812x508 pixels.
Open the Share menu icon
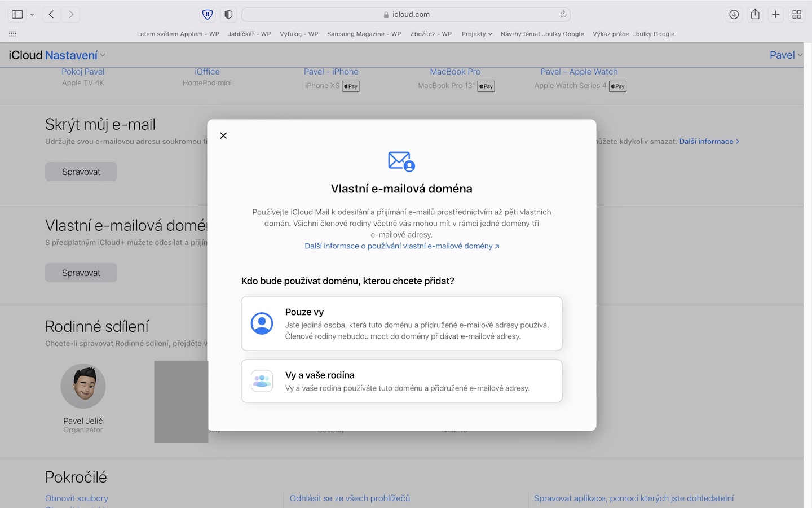click(x=755, y=15)
